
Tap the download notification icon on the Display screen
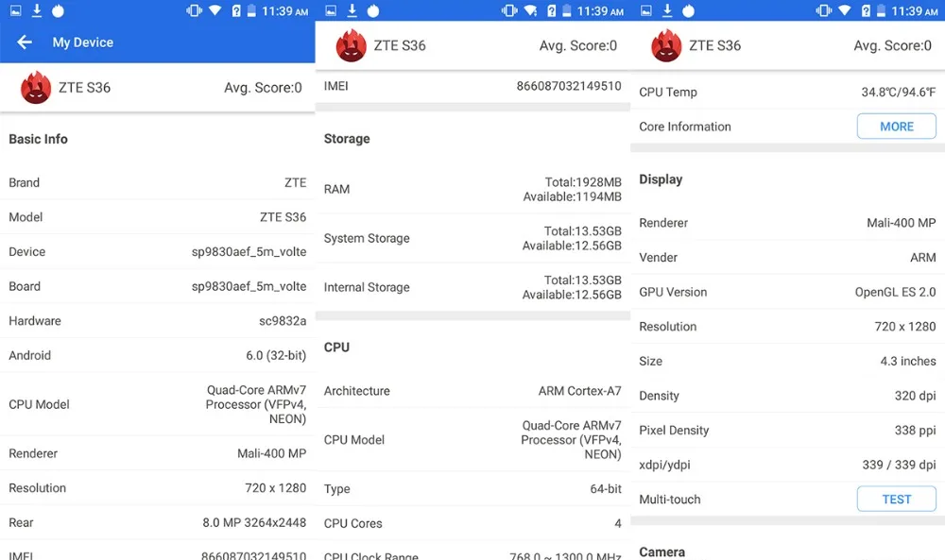coord(667,10)
